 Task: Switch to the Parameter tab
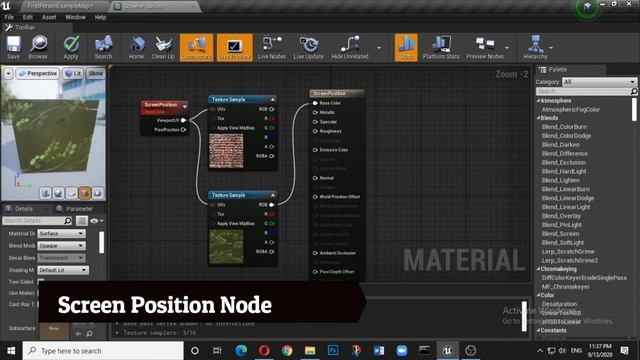click(80, 209)
